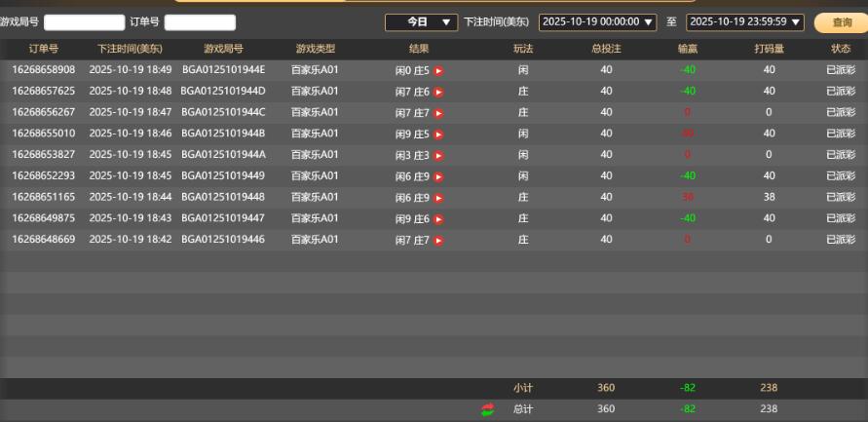Click the 查询 search button
868x422 pixels.
tap(841, 21)
